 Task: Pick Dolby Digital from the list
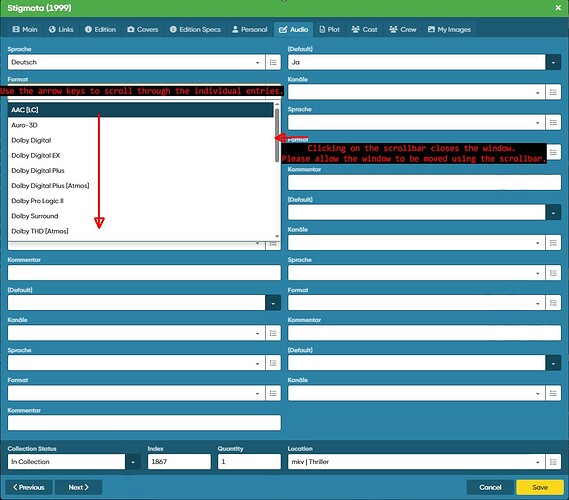pyautogui.click(x=140, y=140)
